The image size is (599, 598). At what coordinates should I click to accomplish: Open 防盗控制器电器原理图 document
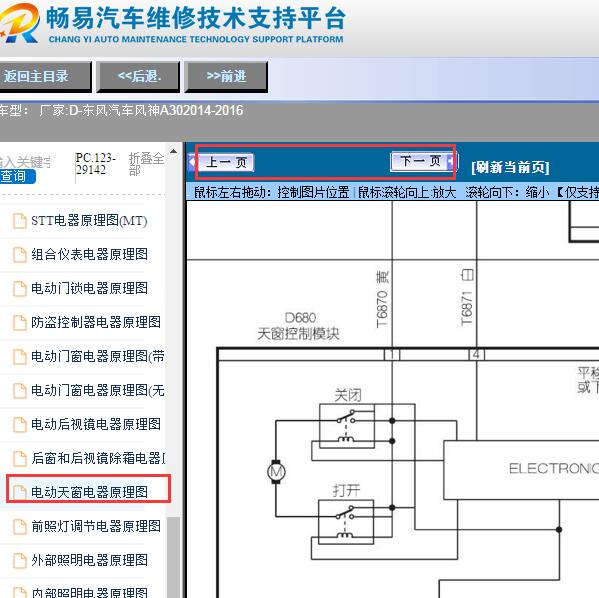(x=96, y=322)
